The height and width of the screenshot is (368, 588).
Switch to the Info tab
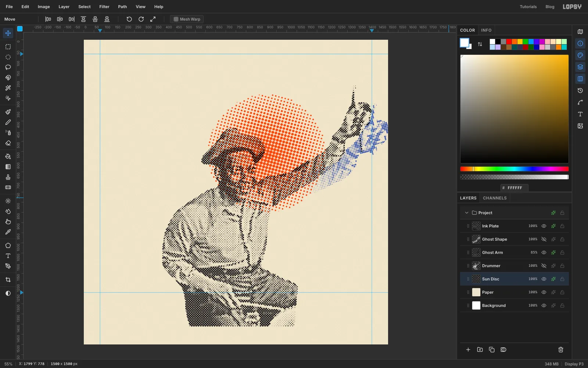point(486,30)
